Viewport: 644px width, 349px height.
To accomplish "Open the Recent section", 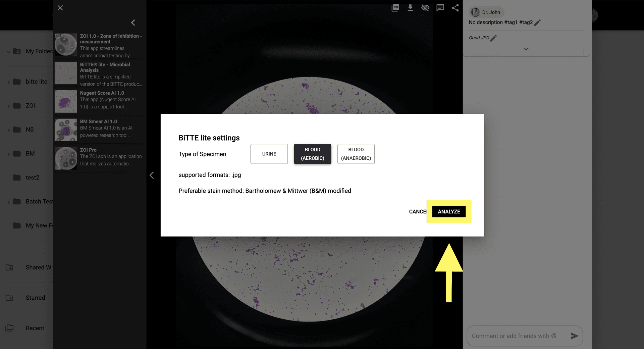I will click(x=35, y=328).
